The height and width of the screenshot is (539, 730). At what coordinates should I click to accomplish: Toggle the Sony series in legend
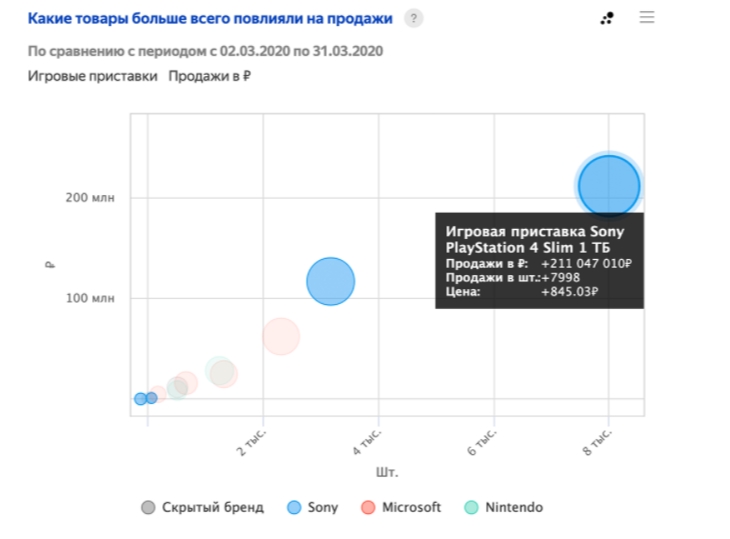(312, 507)
